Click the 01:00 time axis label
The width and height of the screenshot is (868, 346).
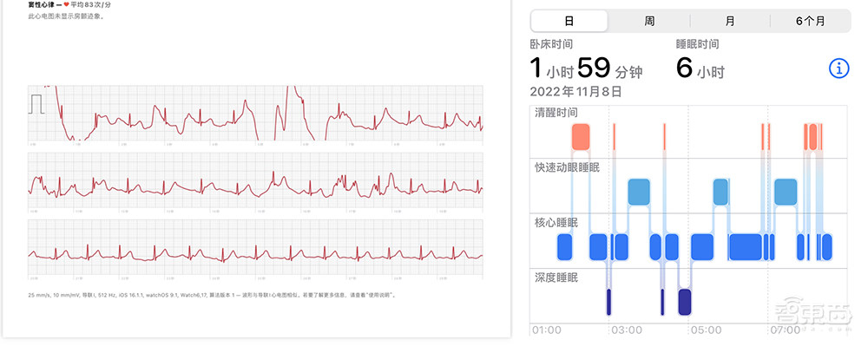pyautogui.click(x=546, y=330)
